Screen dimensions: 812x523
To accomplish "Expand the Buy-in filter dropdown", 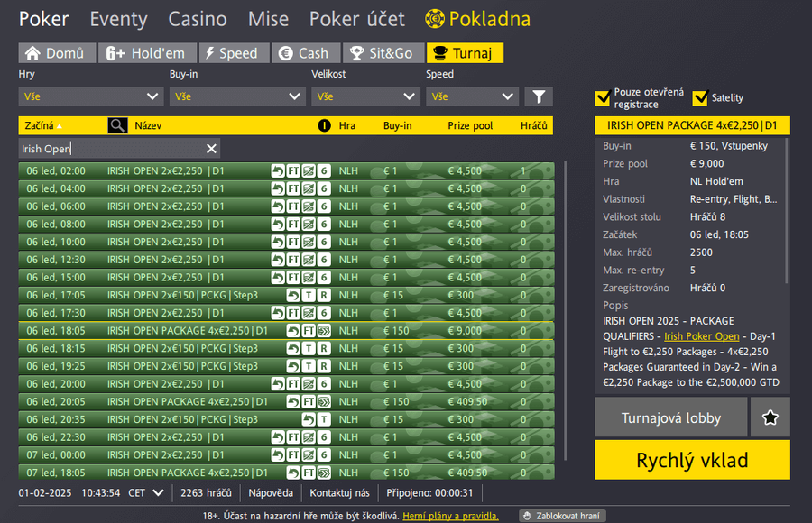I will (x=236, y=96).
